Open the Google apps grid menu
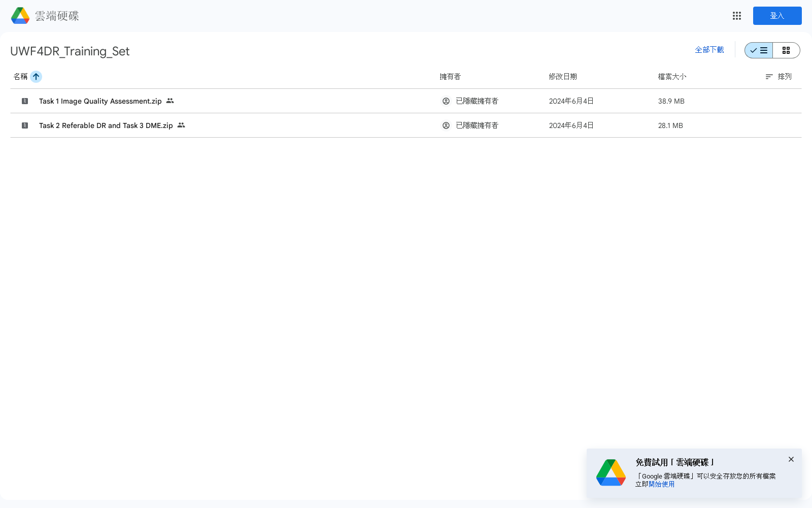The width and height of the screenshot is (812, 508). tap(737, 16)
